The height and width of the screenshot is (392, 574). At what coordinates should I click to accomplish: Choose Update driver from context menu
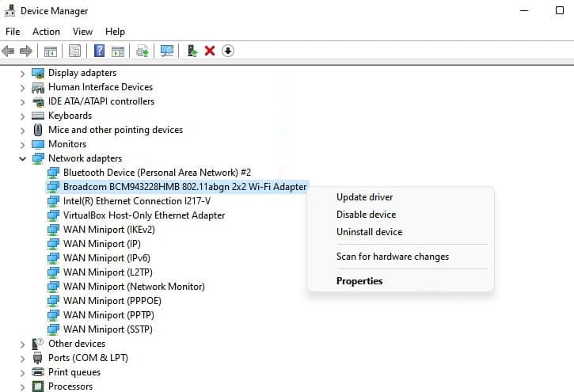[364, 197]
